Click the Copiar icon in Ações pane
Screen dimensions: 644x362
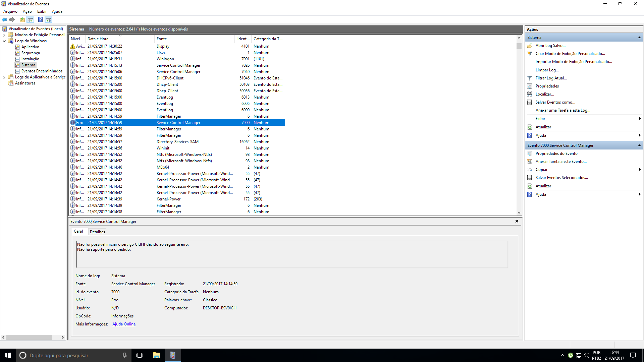(x=530, y=170)
